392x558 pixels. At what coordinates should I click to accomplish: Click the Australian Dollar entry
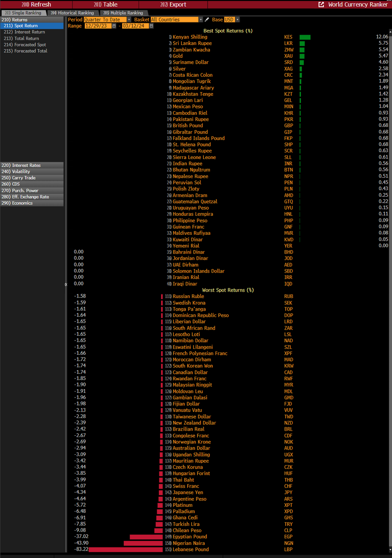[192, 448]
